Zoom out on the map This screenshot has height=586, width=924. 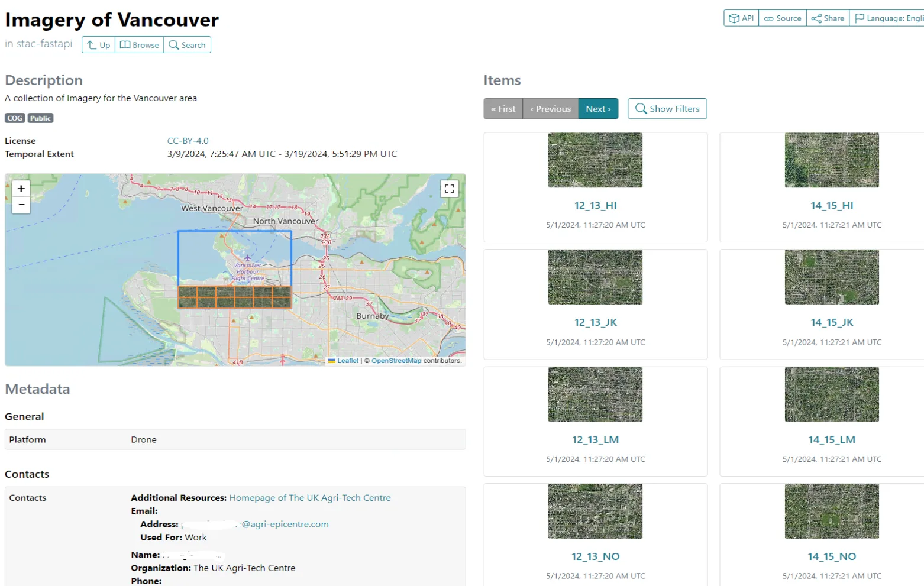21,205
